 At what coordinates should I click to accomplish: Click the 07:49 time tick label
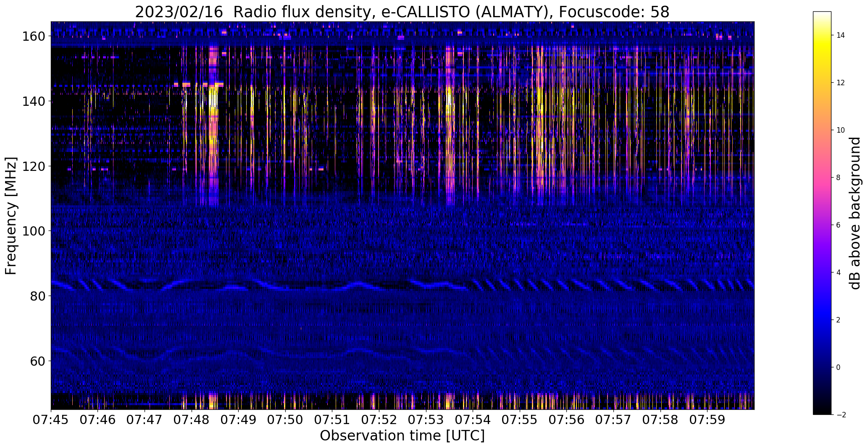click(x=239, y=419)
